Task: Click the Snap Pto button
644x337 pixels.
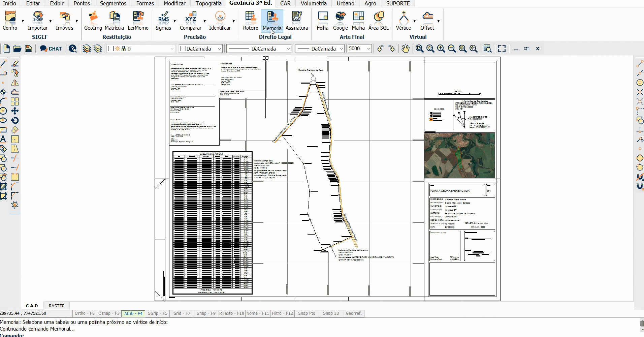Action: 307,313
